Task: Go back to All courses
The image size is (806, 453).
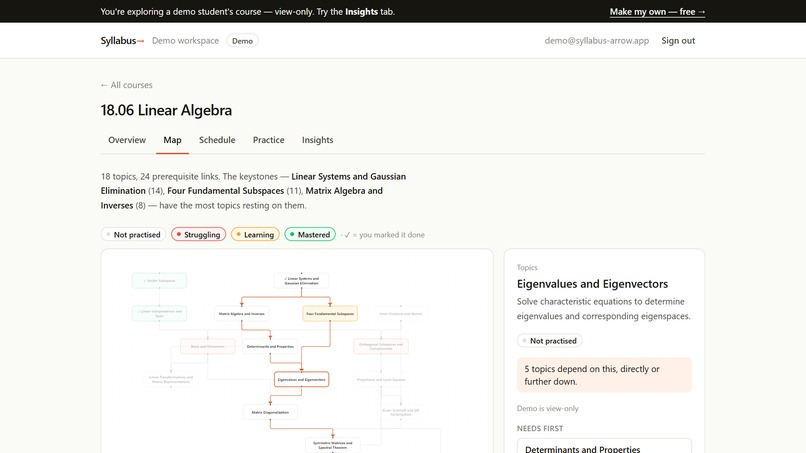Action: click(x=126, y=85)
